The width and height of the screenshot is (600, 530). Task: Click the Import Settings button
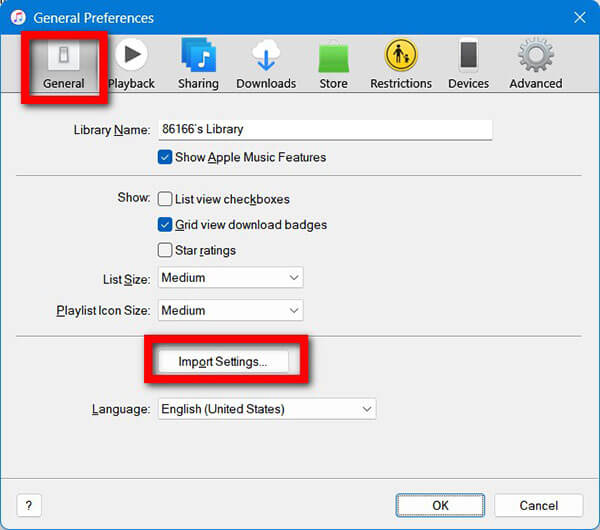(223, 362)
